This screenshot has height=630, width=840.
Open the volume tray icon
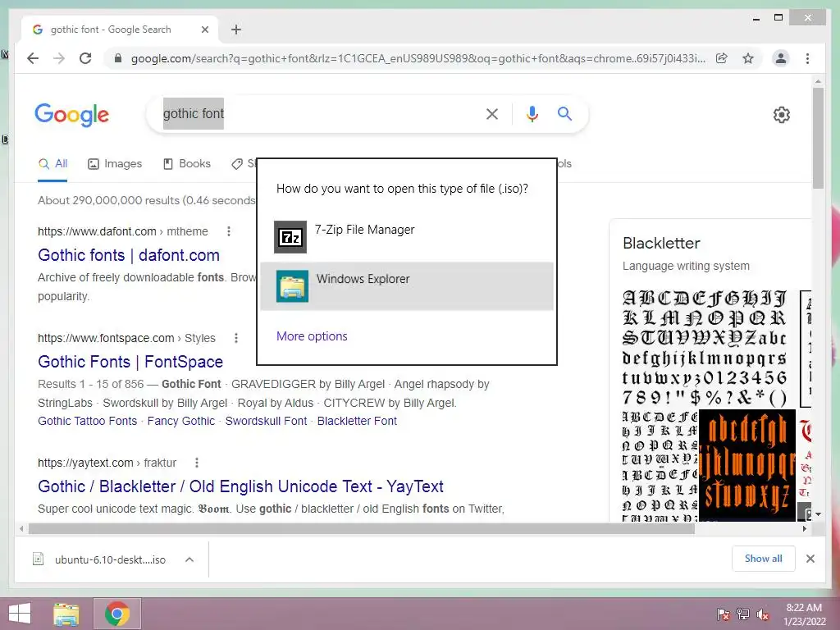pos(763,614)
